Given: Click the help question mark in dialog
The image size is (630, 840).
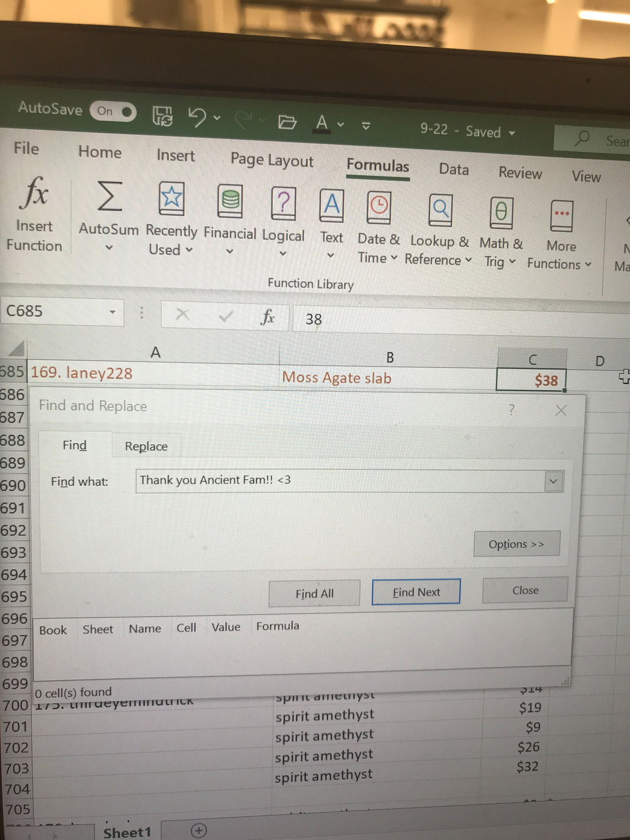Looking at the screenshot, I should coord(512,409).
